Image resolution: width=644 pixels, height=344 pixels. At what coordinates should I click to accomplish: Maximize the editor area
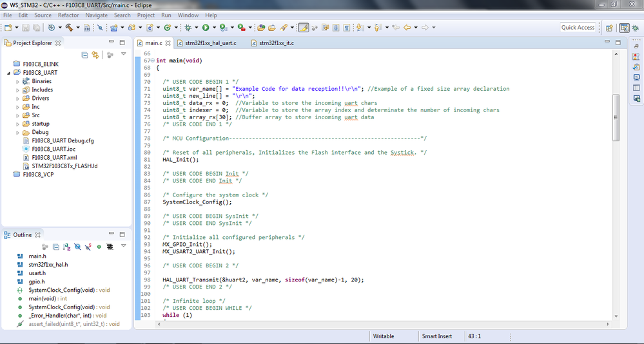pyautogui.click(x=618, y=43)
